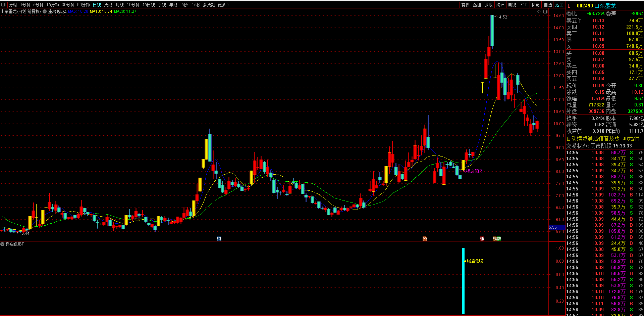Open the 更多 periods expander
644x316 pixels.
pyautogui.click(x=223, y=5)
